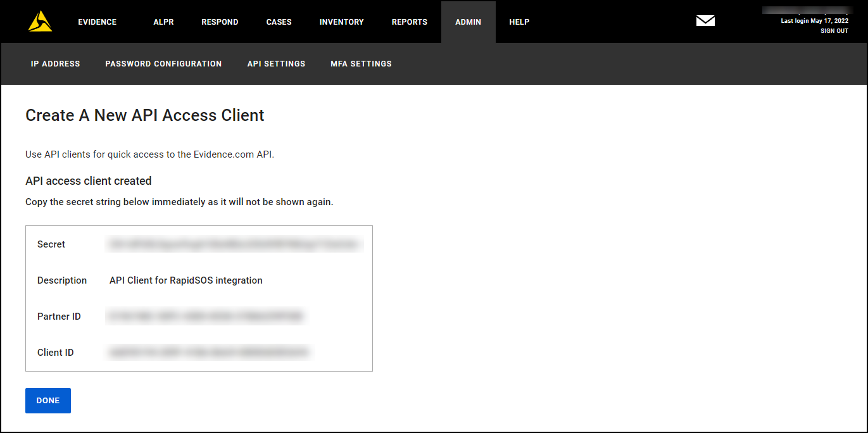Open the Cases menu

pos(279,22)
